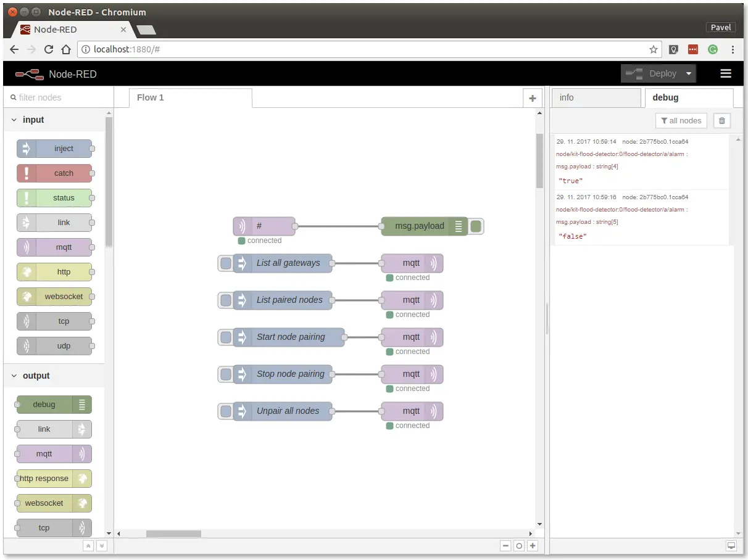
Task: Select the udp node in palette
Action: pyautogui.click(x=54, y=346)
